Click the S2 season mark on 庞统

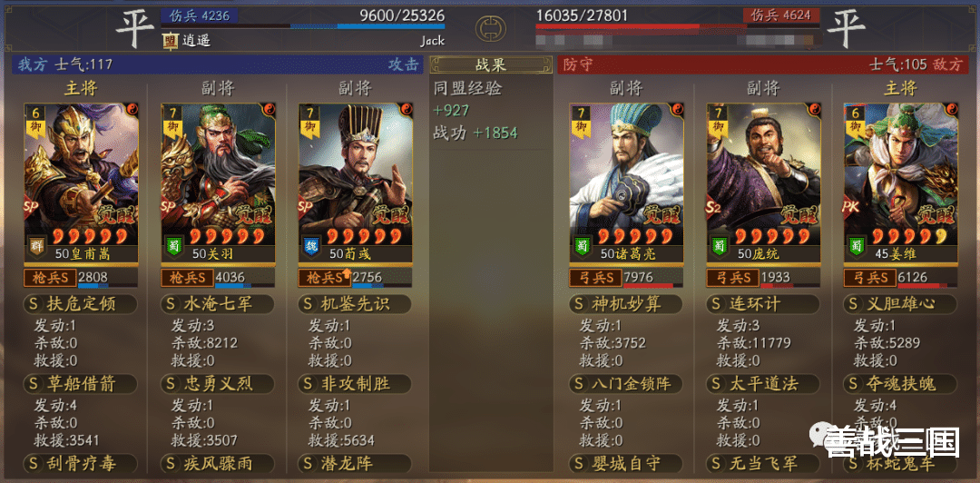pyautogui.click(x=716, y=206)
